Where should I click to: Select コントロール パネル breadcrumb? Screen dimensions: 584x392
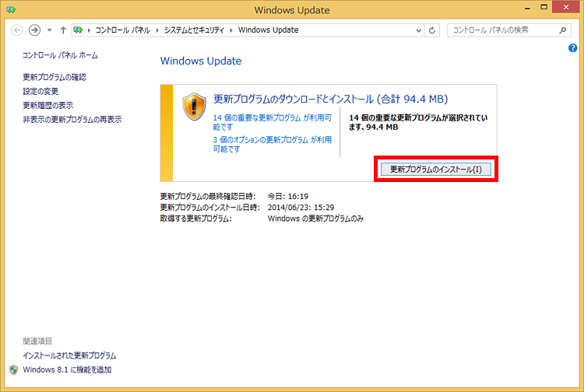[x=123, y=30]
